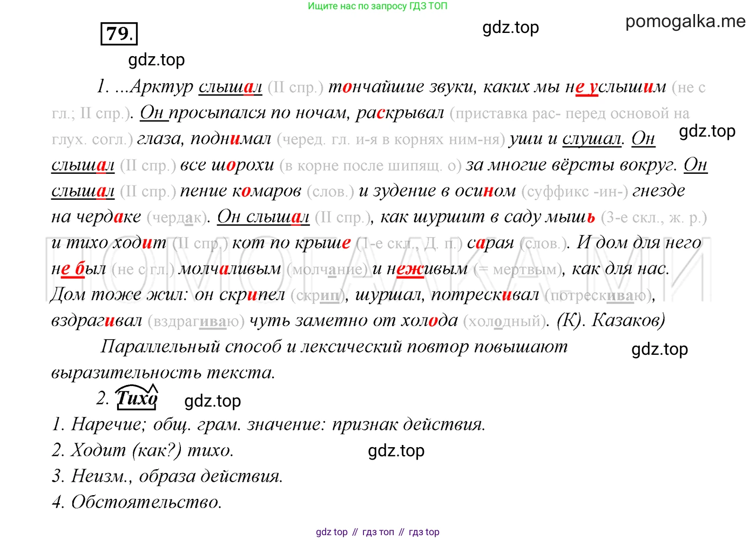Select the words 'на чердаке'
The height and width of the screenshot is (540, 756).
coord(96,216)
